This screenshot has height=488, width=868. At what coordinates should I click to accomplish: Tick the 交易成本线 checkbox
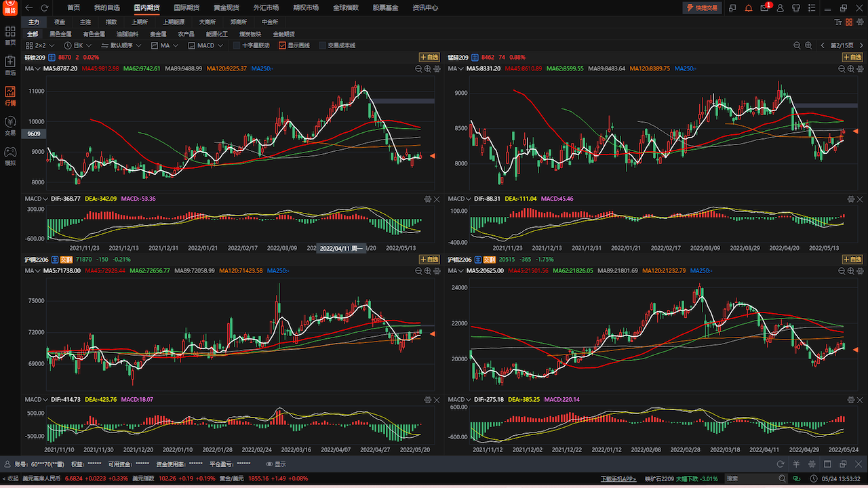click(323, 45)
